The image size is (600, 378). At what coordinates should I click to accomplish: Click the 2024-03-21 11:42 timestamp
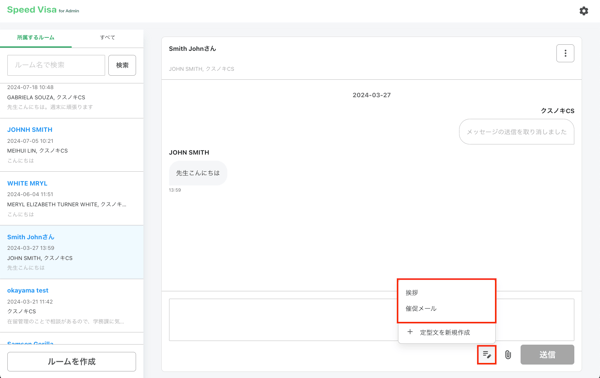pyautogui.click(x=30, y=301)
